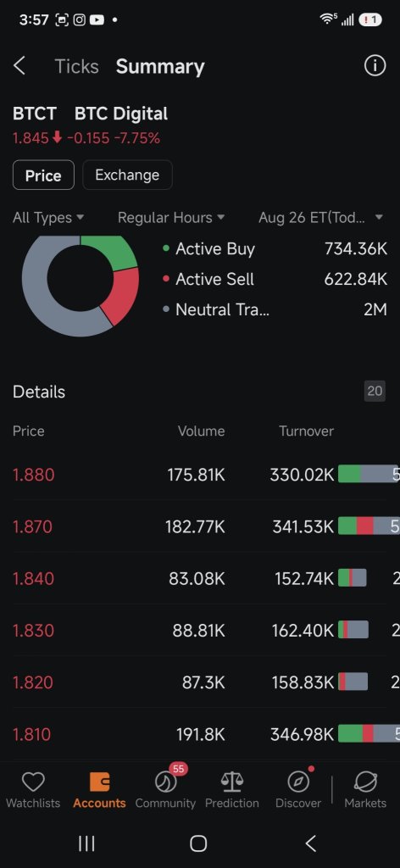400x868 pixels.
Task: Open Accounts wallet icon tab
Action: coord(100,791)
